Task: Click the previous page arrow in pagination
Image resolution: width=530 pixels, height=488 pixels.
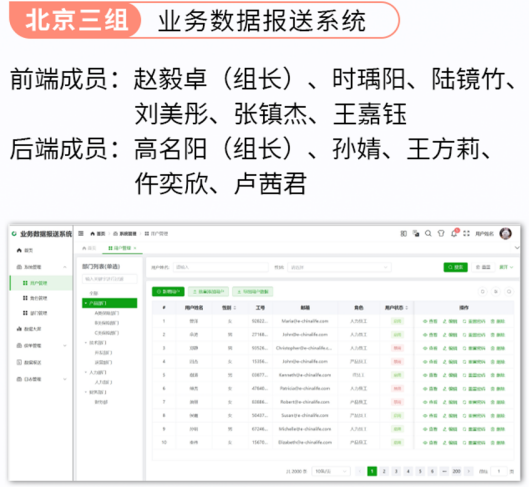Action: click(360, 471)
